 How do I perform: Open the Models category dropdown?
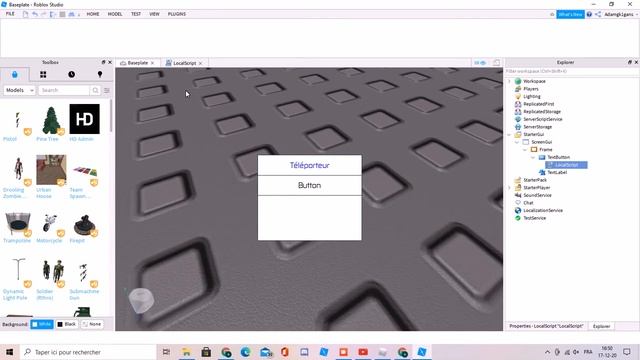[x=20, y=90]
